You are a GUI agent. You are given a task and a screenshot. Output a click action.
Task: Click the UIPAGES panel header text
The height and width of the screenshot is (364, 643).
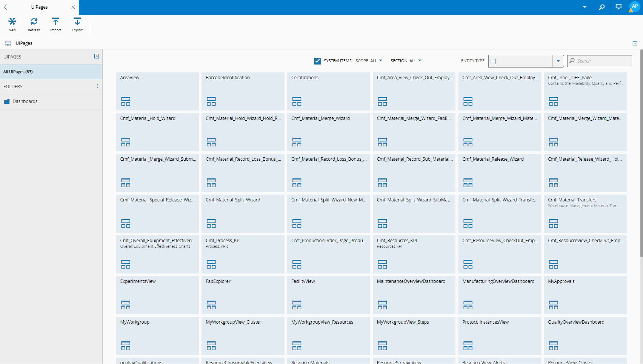(12, 57)
